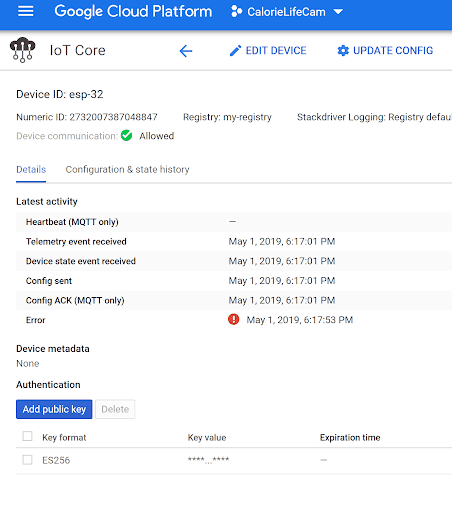Screen dimensions: 452x512
Task: Open the hamburger navigation menu
Action: 26,11
